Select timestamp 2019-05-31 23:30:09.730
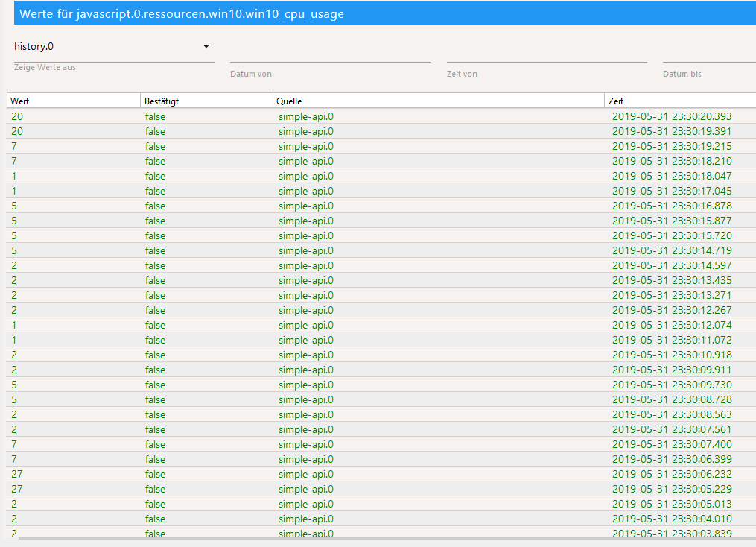 point(672,385)
